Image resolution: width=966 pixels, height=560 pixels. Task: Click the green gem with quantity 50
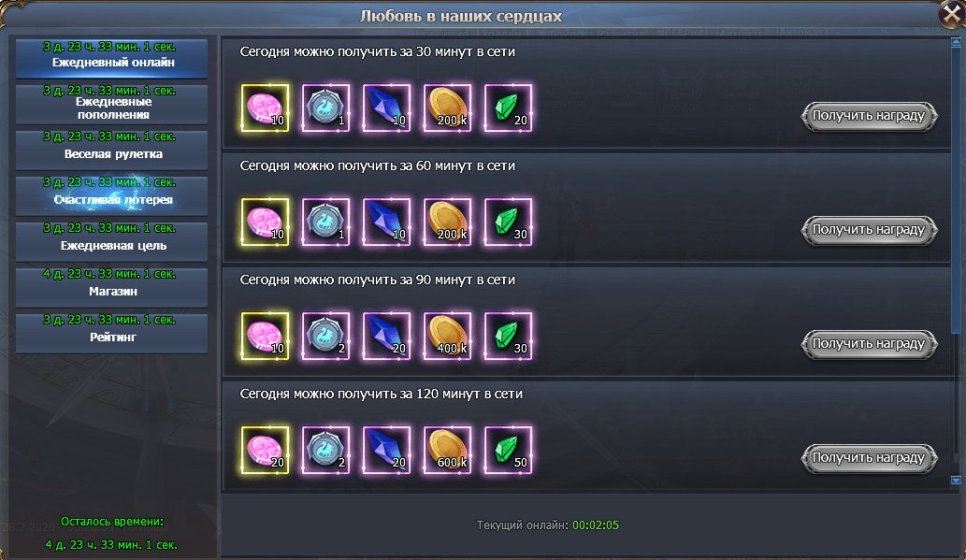coord(509,450)
